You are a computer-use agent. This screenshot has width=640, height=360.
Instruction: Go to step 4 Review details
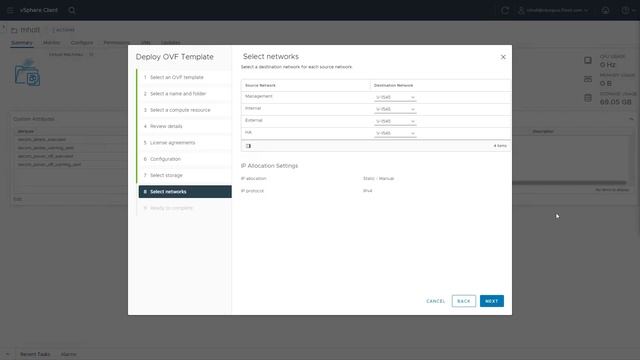[x=185, y=126]
